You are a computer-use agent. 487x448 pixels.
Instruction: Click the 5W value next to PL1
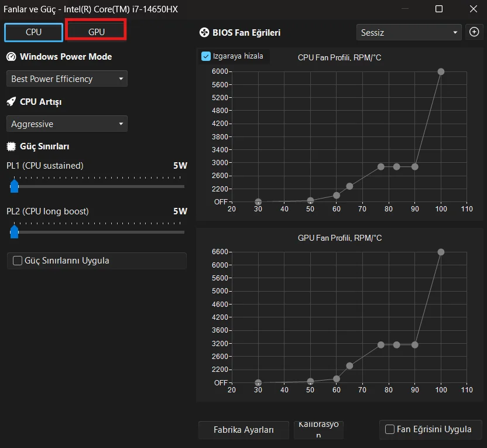tap(180, 166)
